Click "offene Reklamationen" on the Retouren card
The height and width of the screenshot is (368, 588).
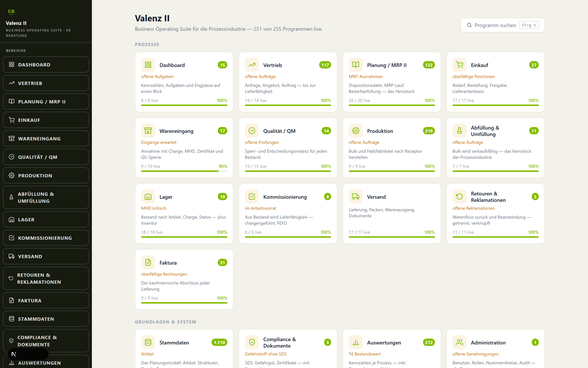coord(474,208)
